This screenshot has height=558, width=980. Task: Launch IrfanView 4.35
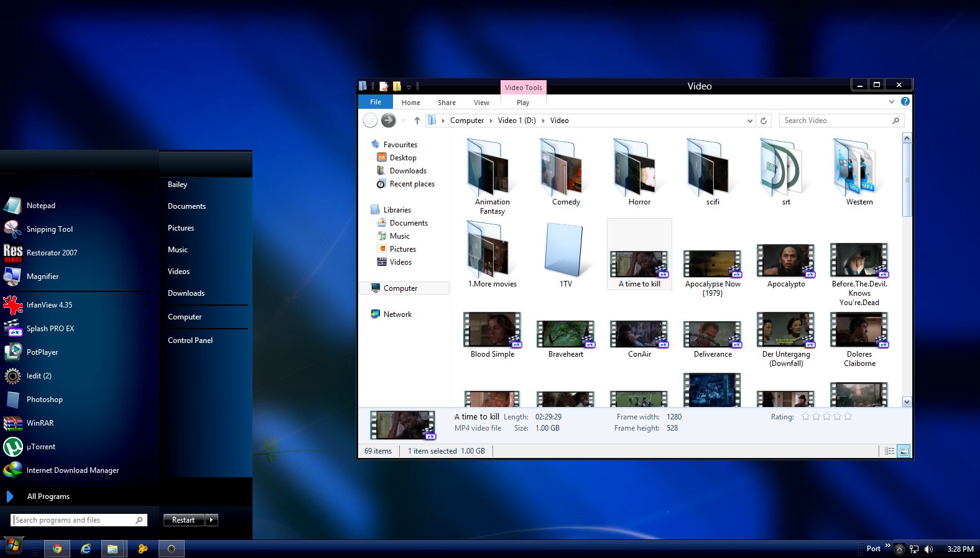tap(50, 305)
